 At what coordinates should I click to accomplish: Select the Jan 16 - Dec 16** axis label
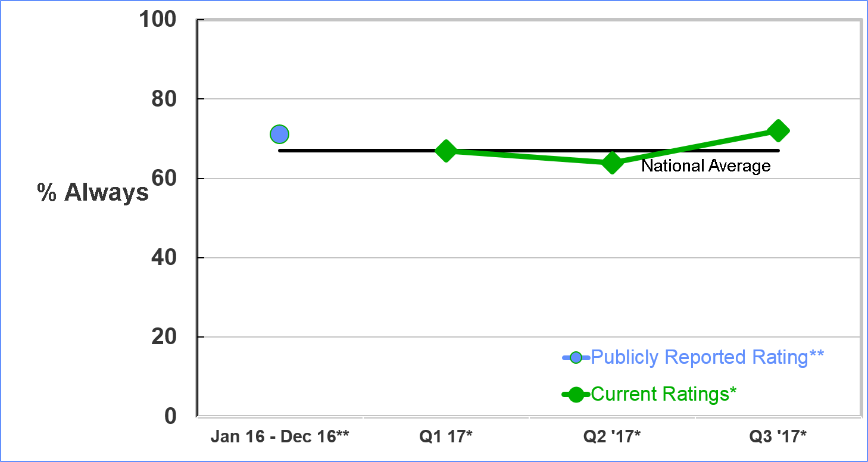[280, 436]
